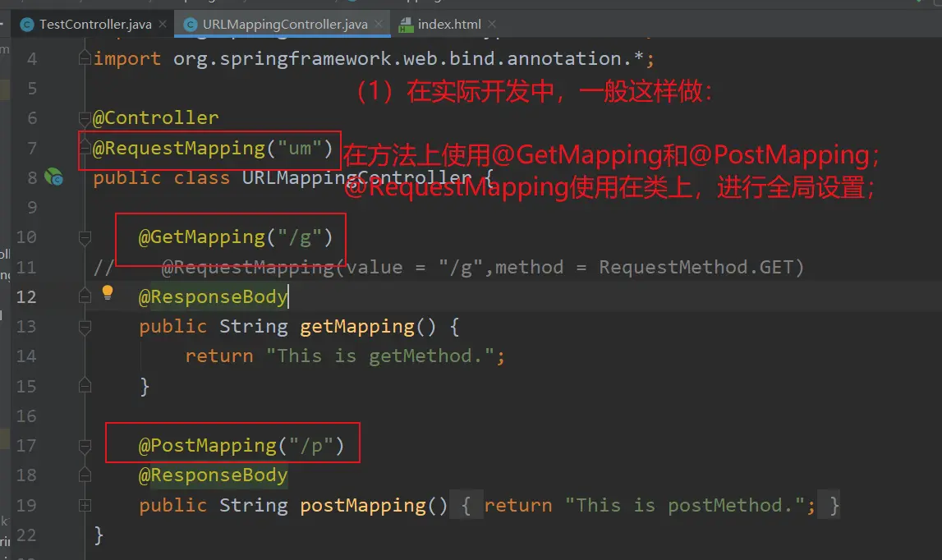Close the index.html tab
942x560 pixels.
[492, 24]
